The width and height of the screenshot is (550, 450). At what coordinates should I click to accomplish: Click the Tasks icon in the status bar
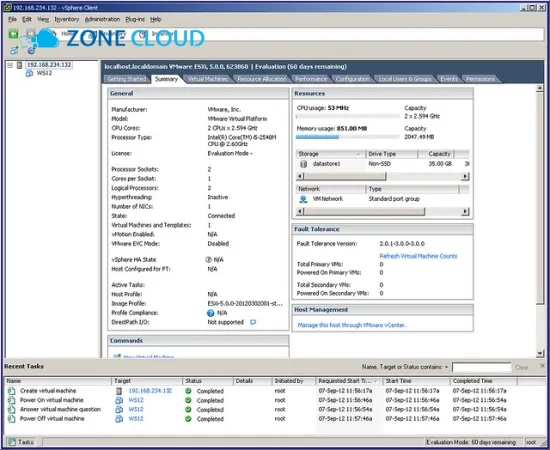coord(12,442)
